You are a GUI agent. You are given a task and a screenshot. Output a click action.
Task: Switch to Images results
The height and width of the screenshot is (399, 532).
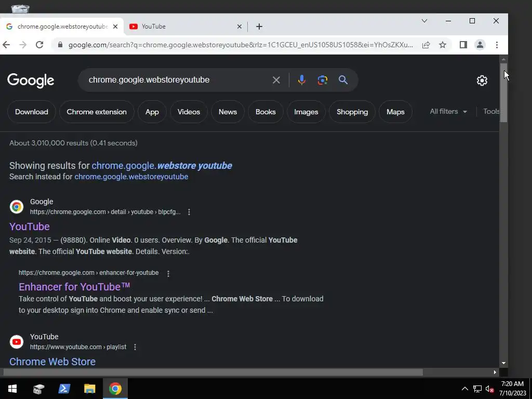tap(306, 112)
